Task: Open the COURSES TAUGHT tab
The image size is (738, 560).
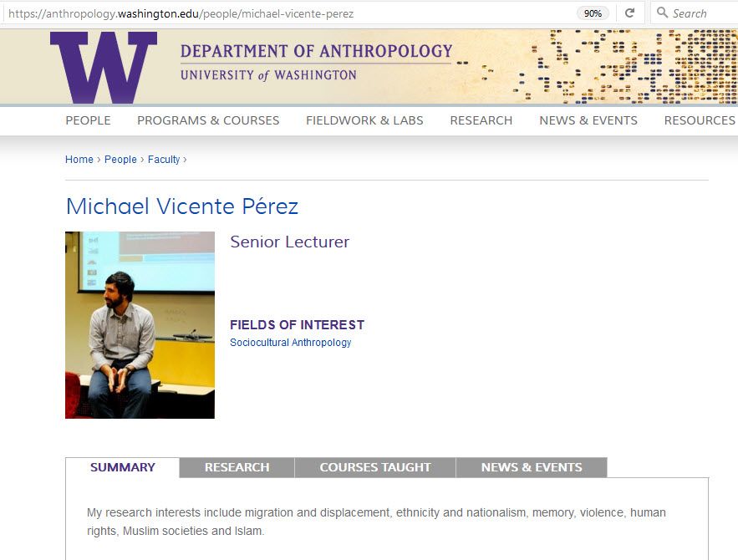Action: 374,467
